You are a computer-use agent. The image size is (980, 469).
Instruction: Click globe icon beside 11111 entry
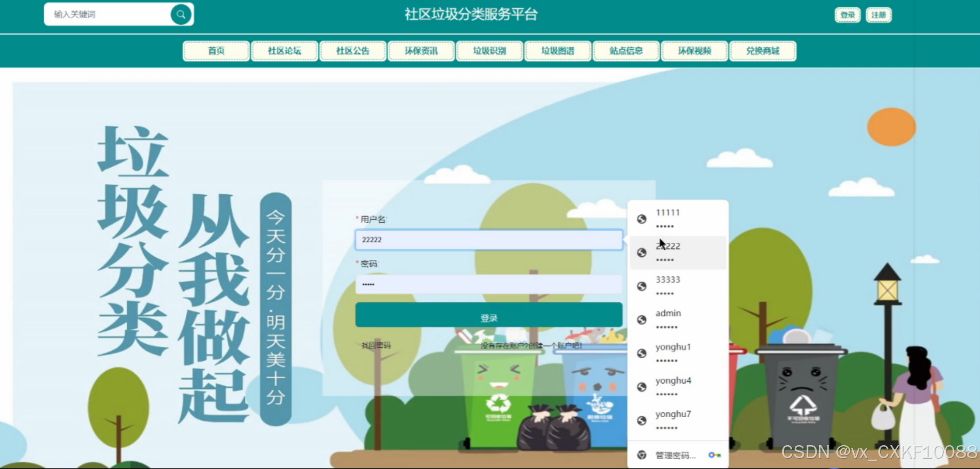(642, 219)
